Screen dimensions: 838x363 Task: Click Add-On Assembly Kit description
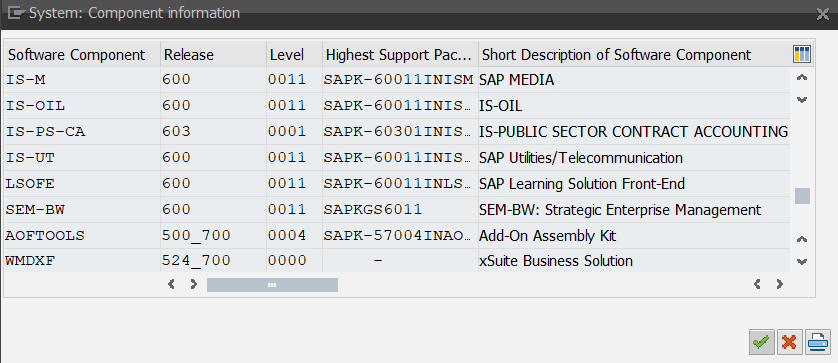634,236
